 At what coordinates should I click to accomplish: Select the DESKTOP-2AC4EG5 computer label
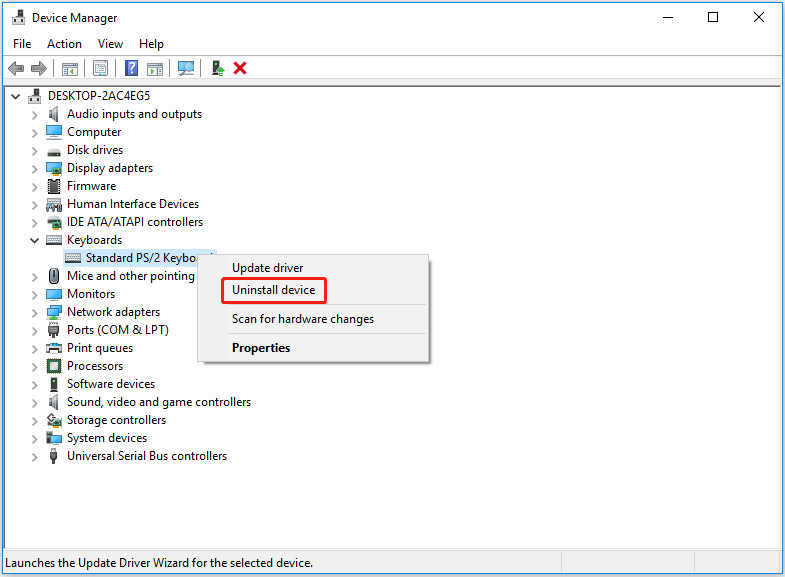pyautogui.click(x=99, y=96)
